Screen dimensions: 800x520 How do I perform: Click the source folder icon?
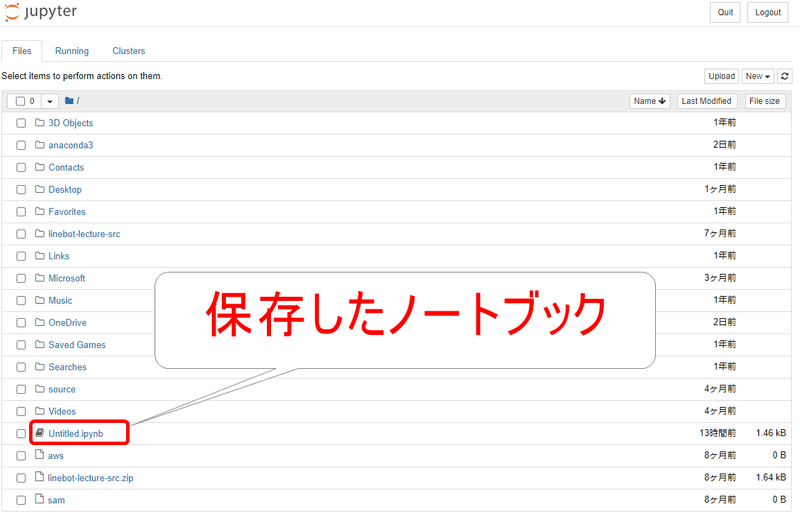(x=40, y=389)
